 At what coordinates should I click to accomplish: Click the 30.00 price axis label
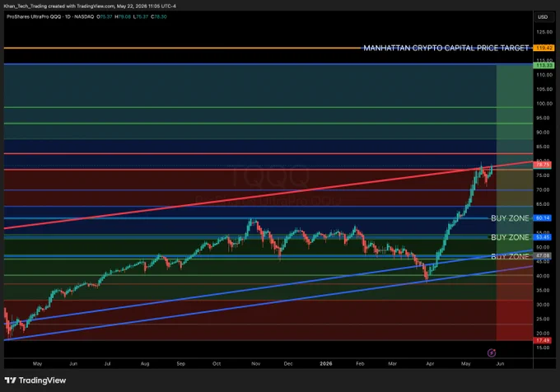(x=544, y=305)
